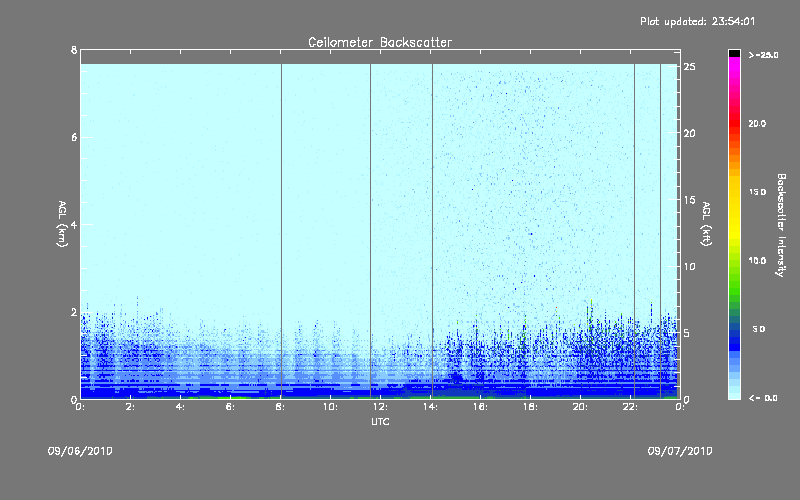The width and height of the screenshot is (800, 500).
Task: Click the '14:' UTC tick label
Action: click(x=430, y=407)
